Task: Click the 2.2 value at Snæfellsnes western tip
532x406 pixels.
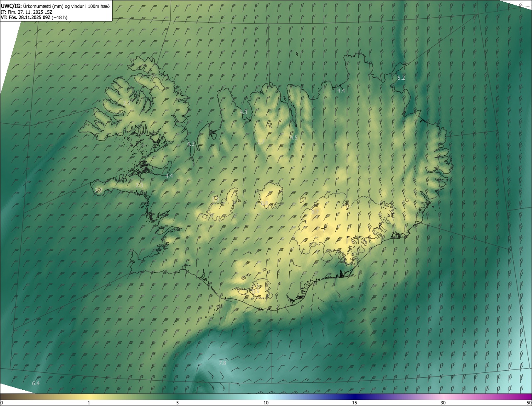Action: [98, 190]
